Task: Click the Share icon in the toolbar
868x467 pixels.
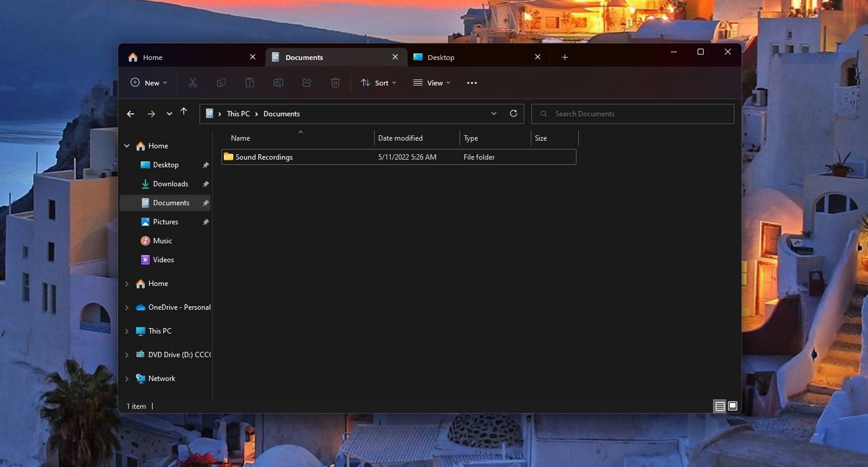Action: point(306,82)
